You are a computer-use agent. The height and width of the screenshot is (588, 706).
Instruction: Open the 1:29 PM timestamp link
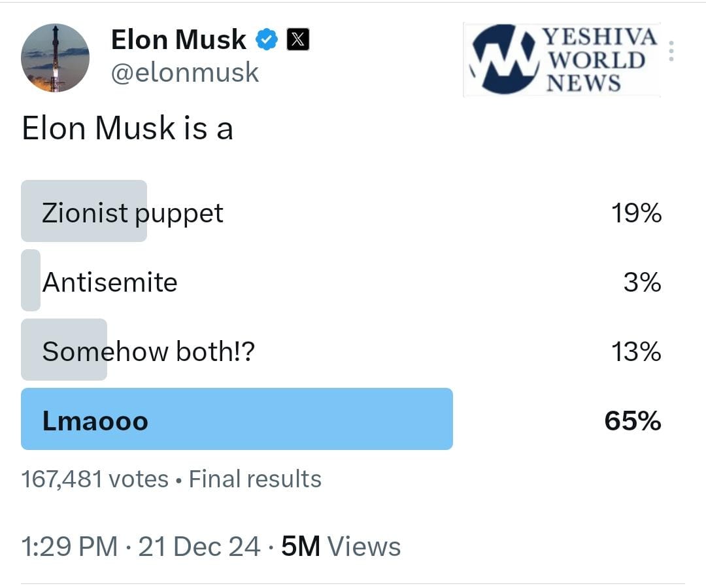pyautogui.click(x=69, y=546)
